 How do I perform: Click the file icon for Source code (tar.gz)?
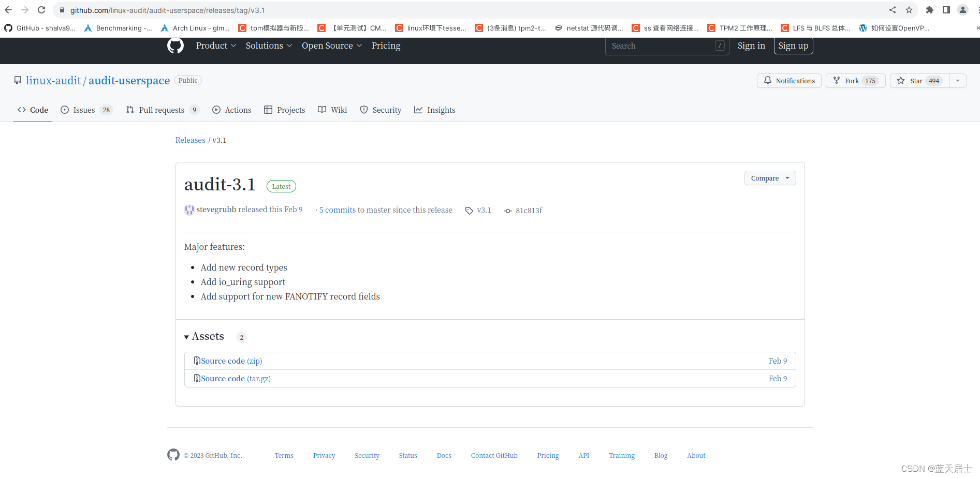pyautogui.click(x=197, y=378)
